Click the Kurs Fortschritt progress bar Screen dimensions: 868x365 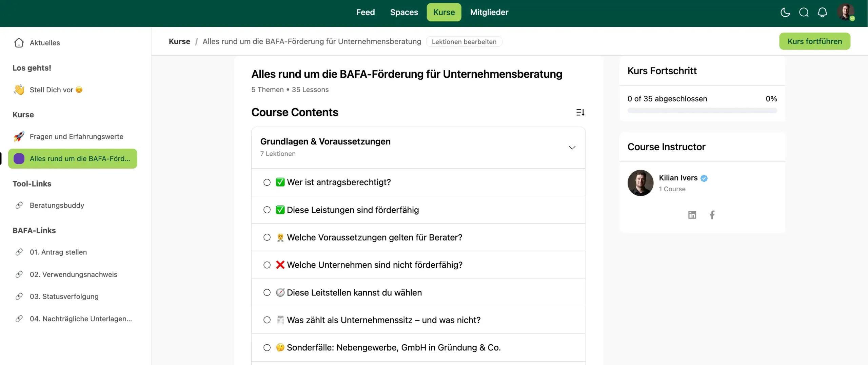702,111
